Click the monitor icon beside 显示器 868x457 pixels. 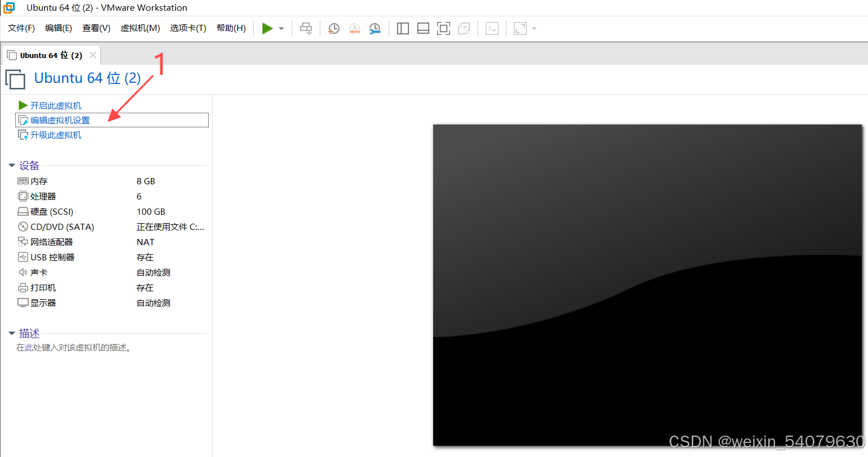[23, 303]
